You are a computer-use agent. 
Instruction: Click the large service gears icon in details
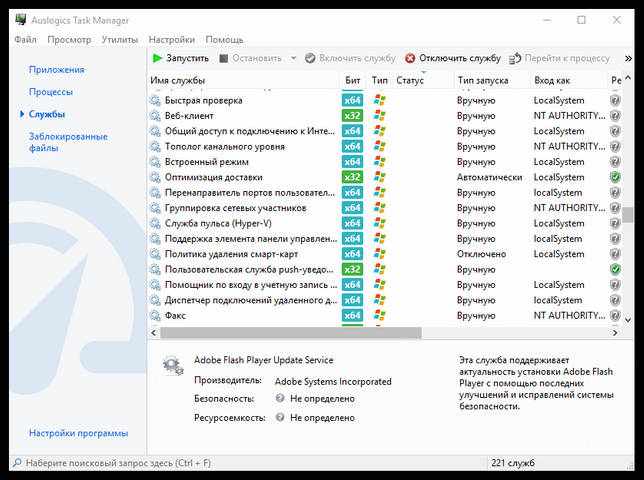click(172, 365)
